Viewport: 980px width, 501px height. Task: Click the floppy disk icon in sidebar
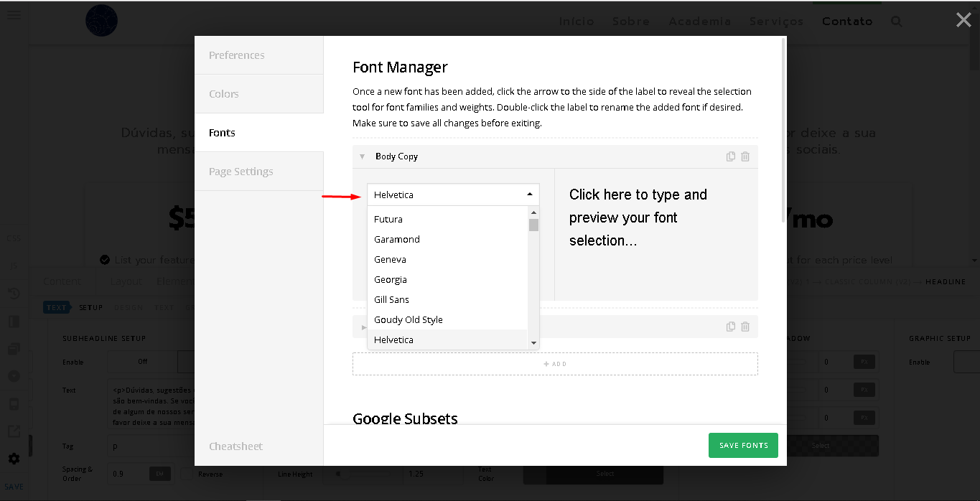(14, 404)
